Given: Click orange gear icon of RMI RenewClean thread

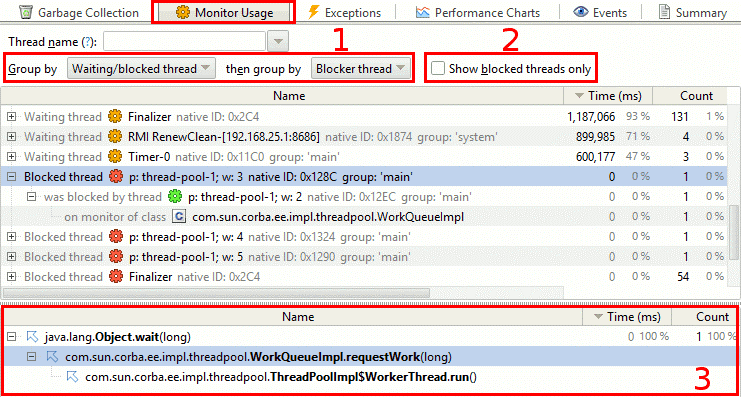Looking at the screenshot, I should click(115, 137).
